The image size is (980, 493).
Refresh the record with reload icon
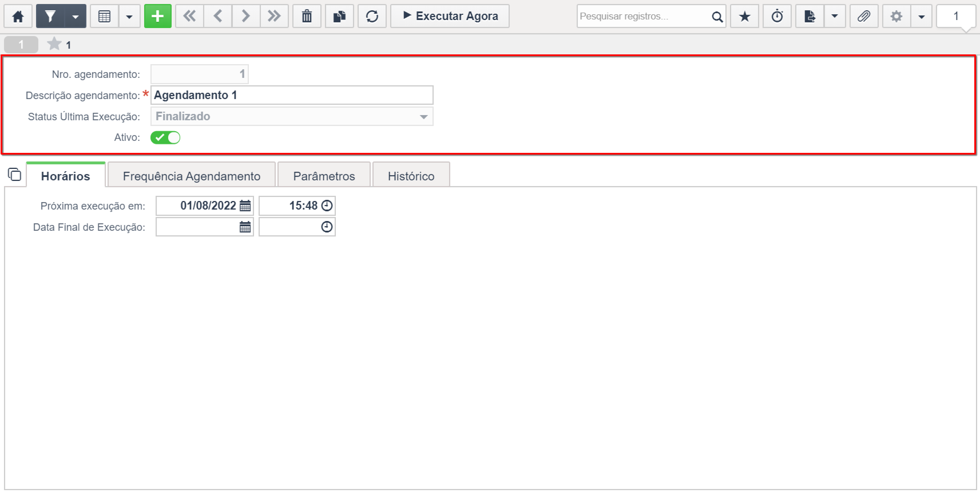[x=372, y=16]
